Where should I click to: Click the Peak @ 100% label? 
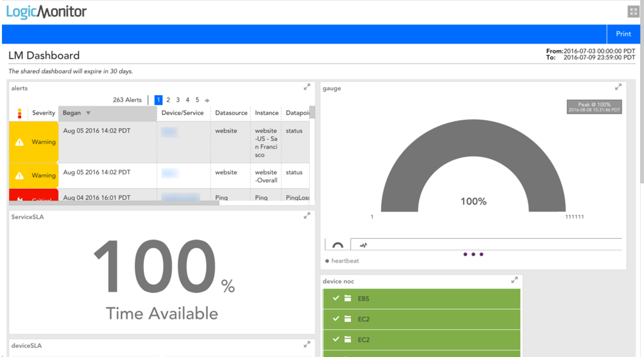(x=594, y=107)
